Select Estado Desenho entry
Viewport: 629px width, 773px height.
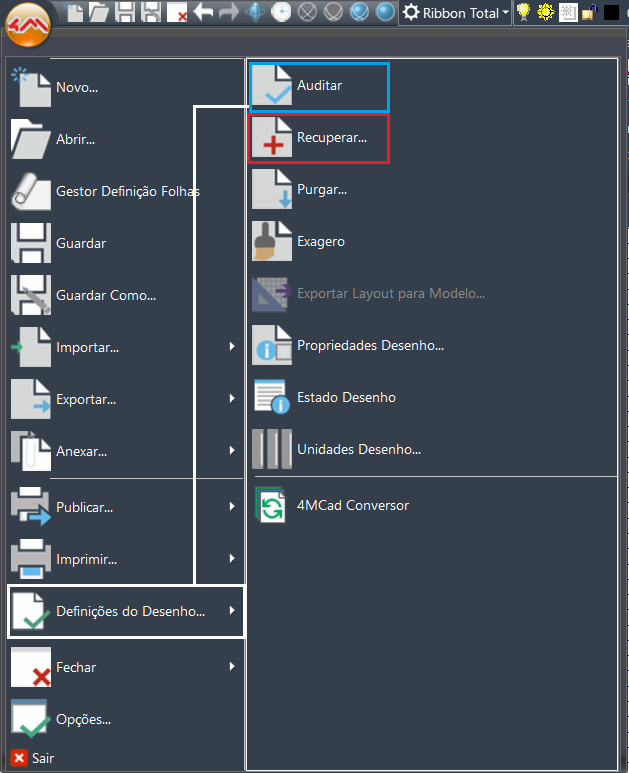tap(433, 397)
